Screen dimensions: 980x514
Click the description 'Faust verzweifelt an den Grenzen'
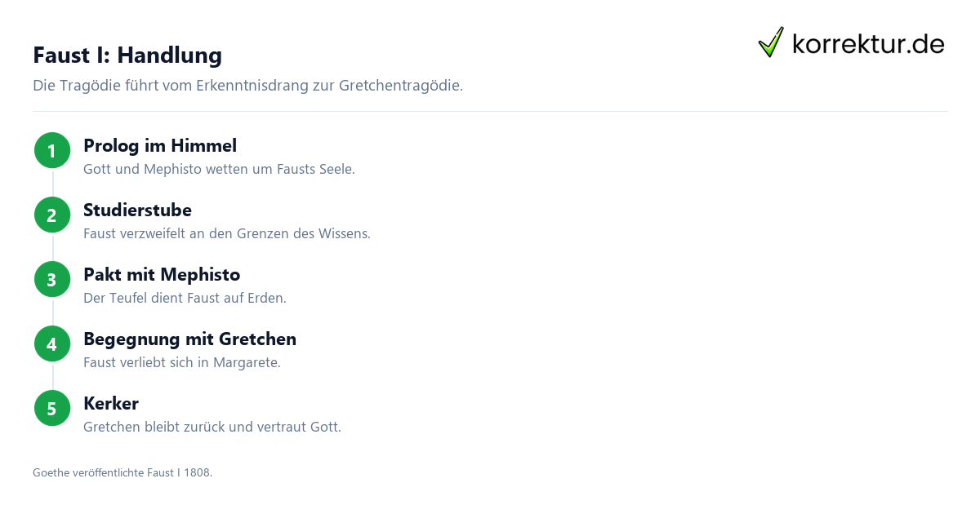point(227,234)
